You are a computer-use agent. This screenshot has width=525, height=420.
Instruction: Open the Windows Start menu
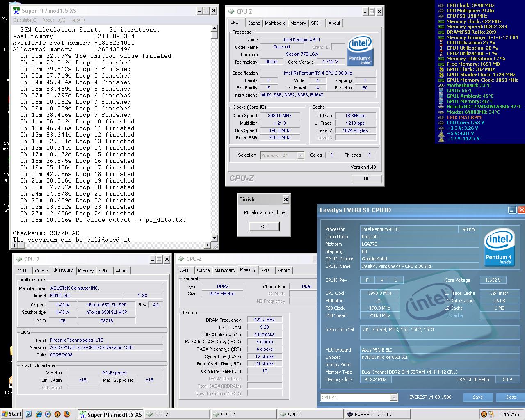point(11,414)
